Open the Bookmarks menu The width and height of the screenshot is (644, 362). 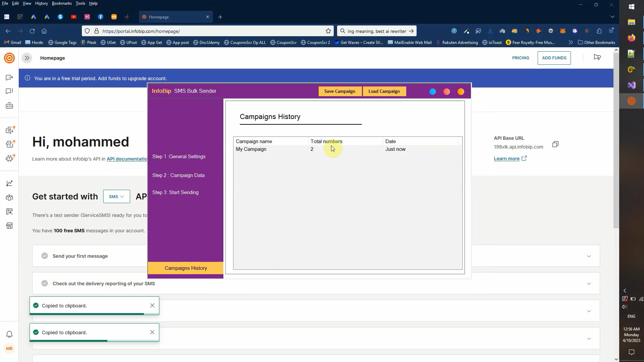[x=62, y=3]
